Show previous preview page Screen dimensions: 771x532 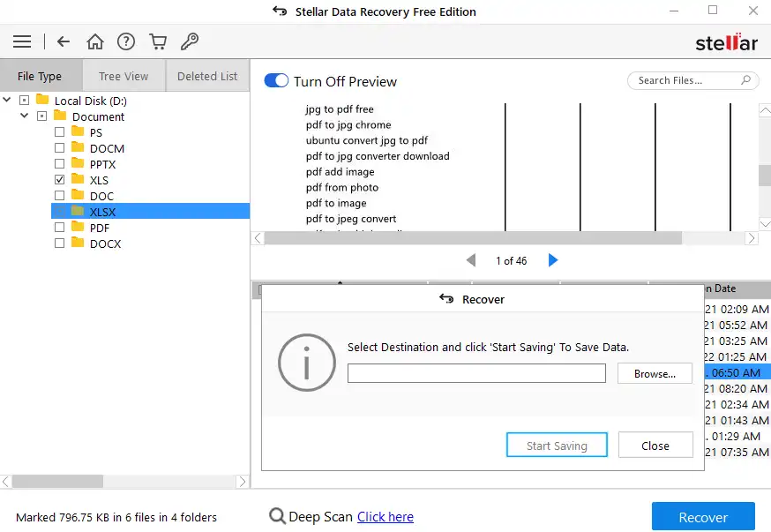pos(471,260)
